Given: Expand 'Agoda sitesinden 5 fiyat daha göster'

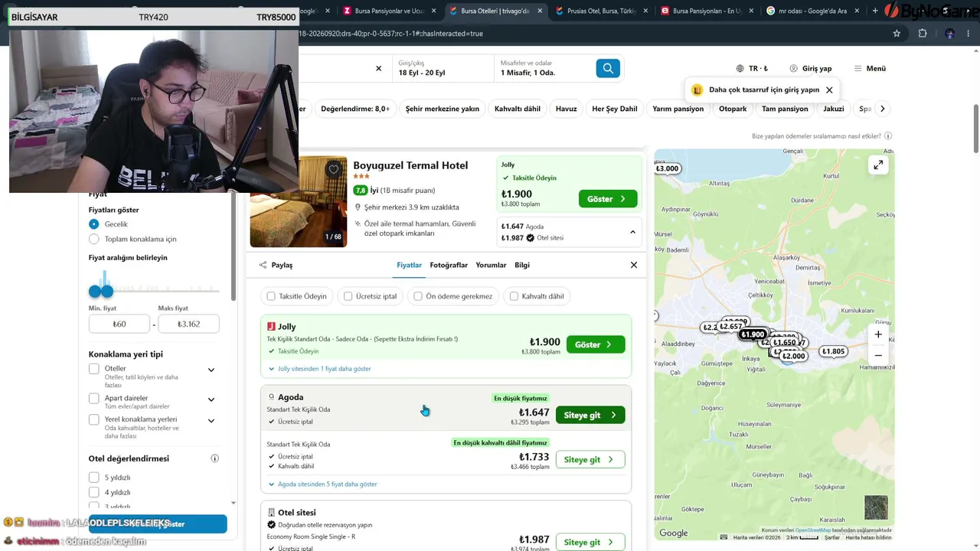Looking at the screenshot, I should (x=323, y=484).
